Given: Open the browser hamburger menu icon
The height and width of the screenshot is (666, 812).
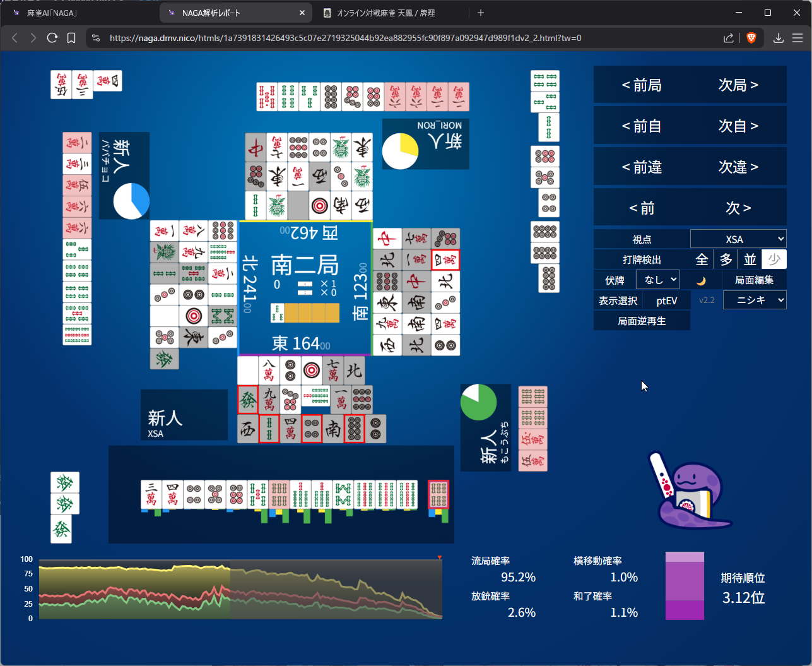Looking at the screenshot, I should click(x=797, y=38).
